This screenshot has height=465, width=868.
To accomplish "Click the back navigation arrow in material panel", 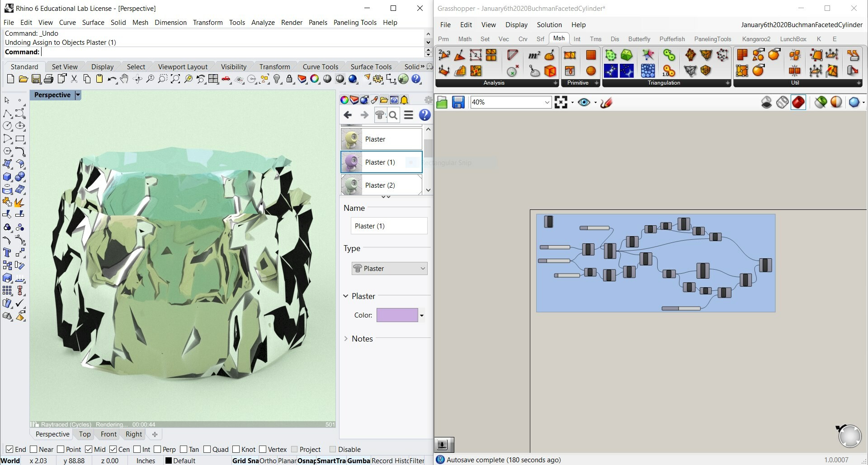I will tap(347, 115).
